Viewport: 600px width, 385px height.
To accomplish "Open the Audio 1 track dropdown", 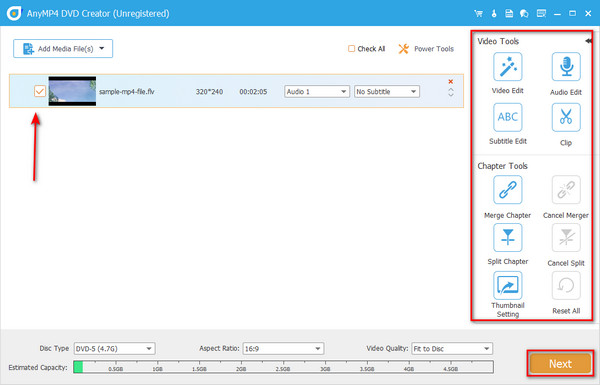I will (x=317, y=91).
